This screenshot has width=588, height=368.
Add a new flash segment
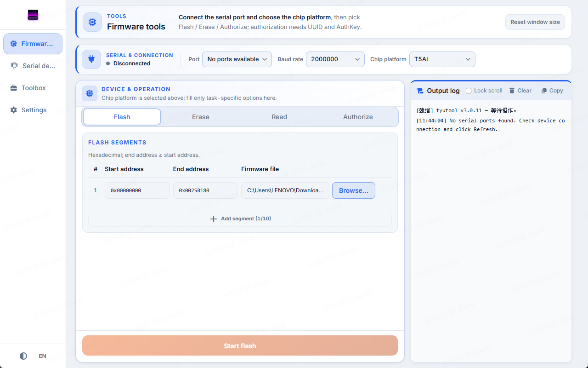click(240, 218)
